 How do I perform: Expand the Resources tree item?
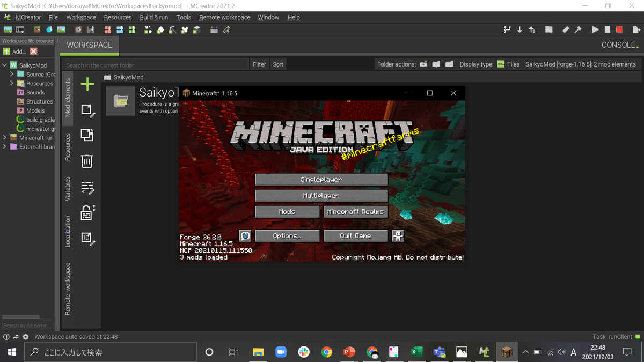click(x=11, y=83)
